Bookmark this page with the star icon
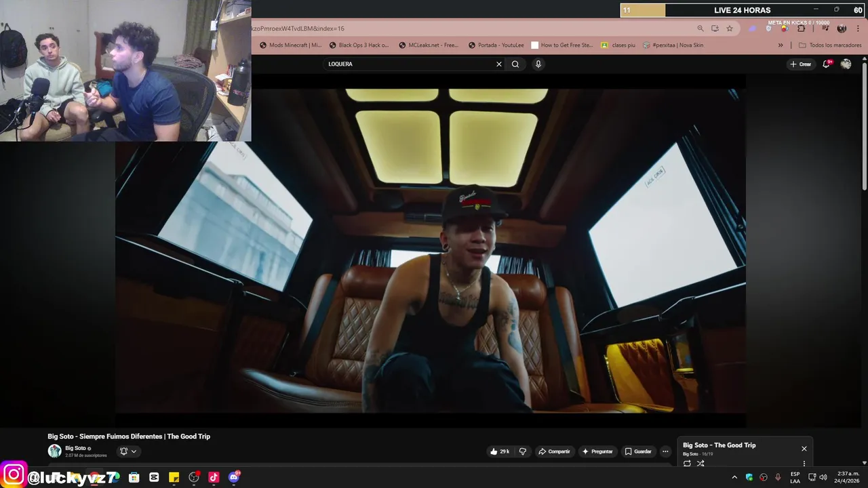This screenshot has width=868, height=488. pos(730,28)
